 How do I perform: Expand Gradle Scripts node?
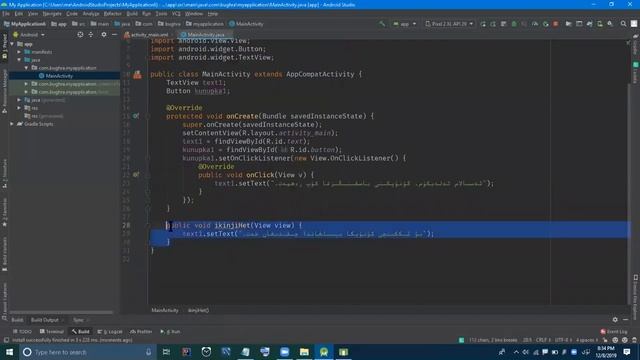point(12,124)
